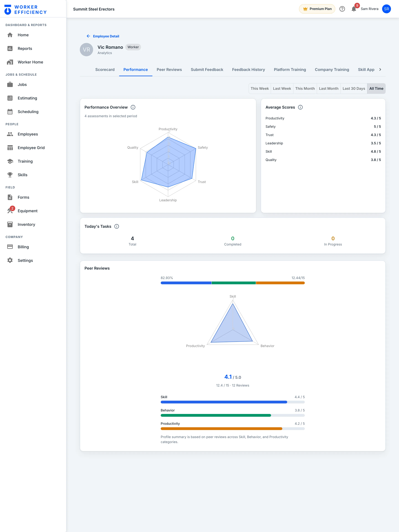399x532 pixels.
Task: Open the help question mark icon
Action: 342,9
